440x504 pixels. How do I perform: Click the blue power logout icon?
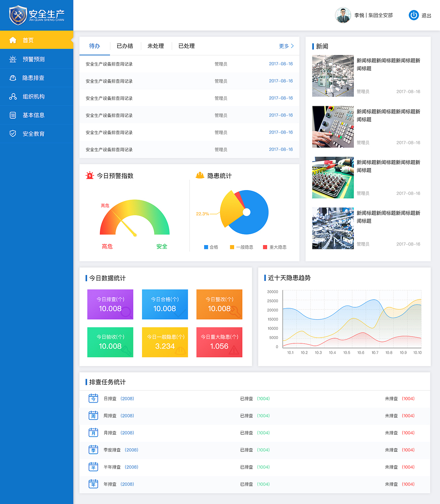tap(414, 15)
